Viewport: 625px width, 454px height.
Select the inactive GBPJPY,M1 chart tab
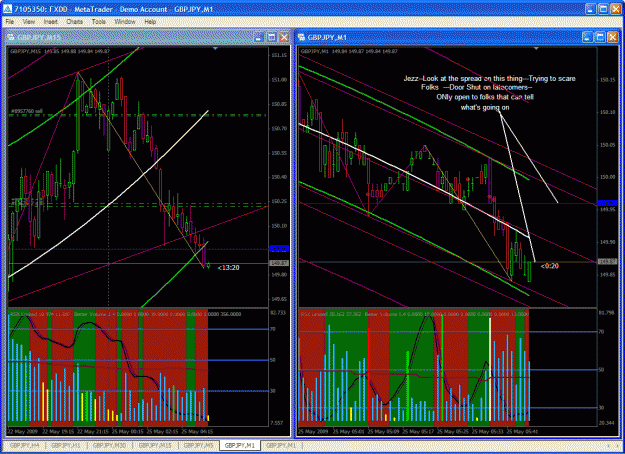click(x=281, y=445)
